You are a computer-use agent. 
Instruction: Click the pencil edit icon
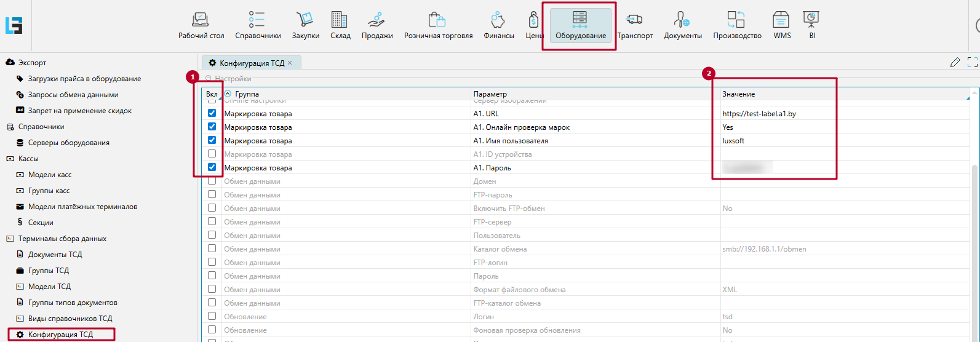coord(955,62)
